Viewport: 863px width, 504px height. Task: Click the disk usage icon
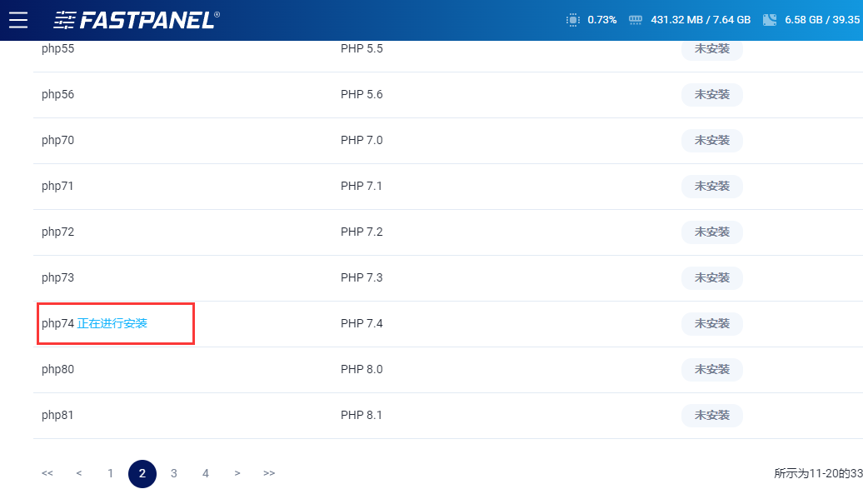tap(770, 20)
